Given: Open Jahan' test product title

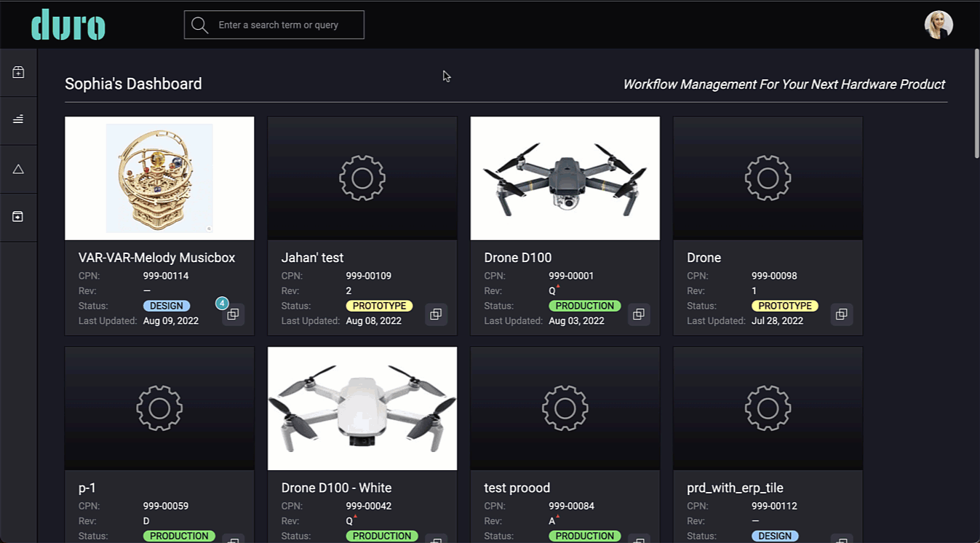Looking at the screenshot, I should click(312, 258).
